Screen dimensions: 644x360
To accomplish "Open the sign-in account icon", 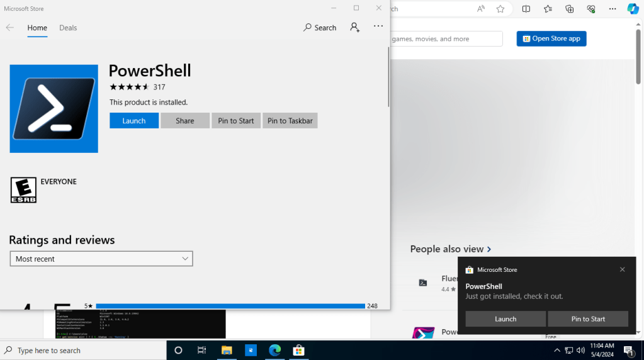I will point(355,27).
